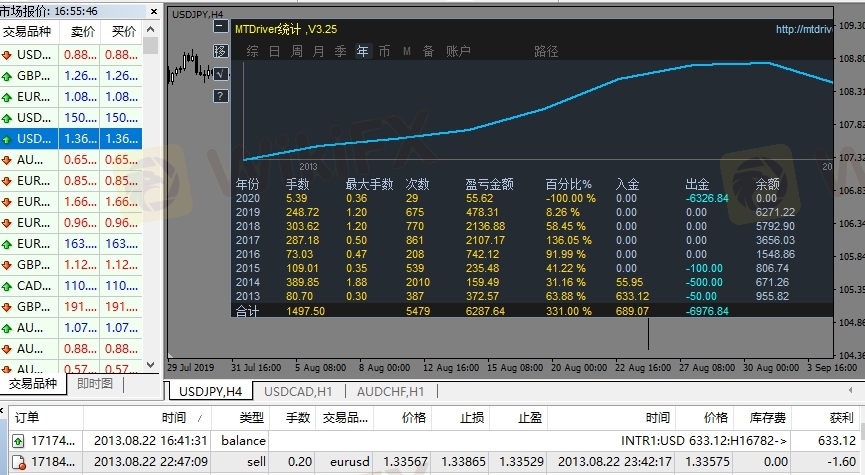
Task: Switch MTDriver stats to 季 quarterly tab
Action: click(340, 51)
